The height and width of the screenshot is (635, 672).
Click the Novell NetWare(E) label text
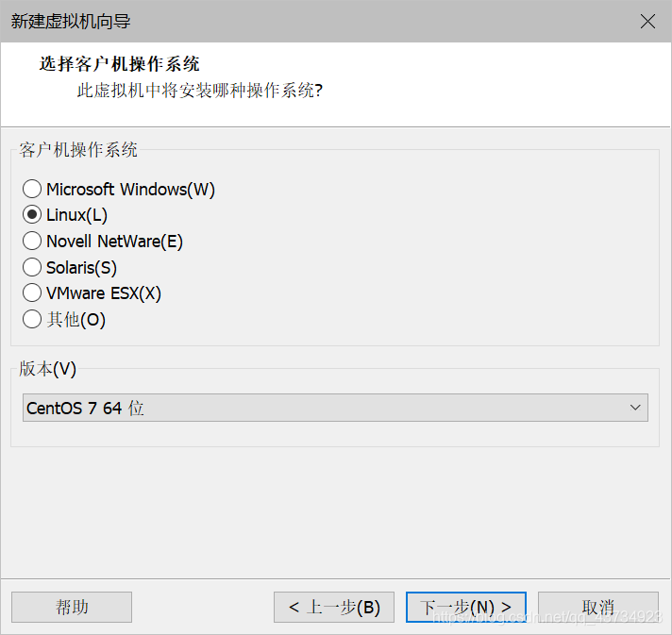[114, 242]
